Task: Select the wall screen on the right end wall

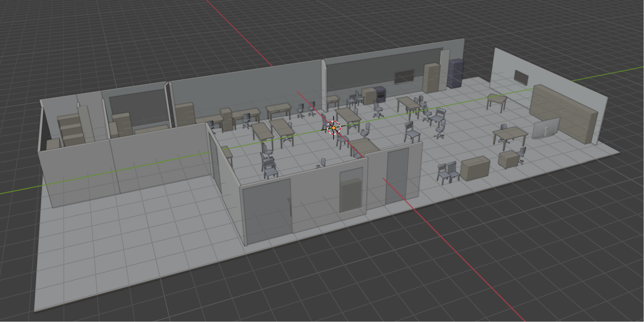Action: point(521,78)
